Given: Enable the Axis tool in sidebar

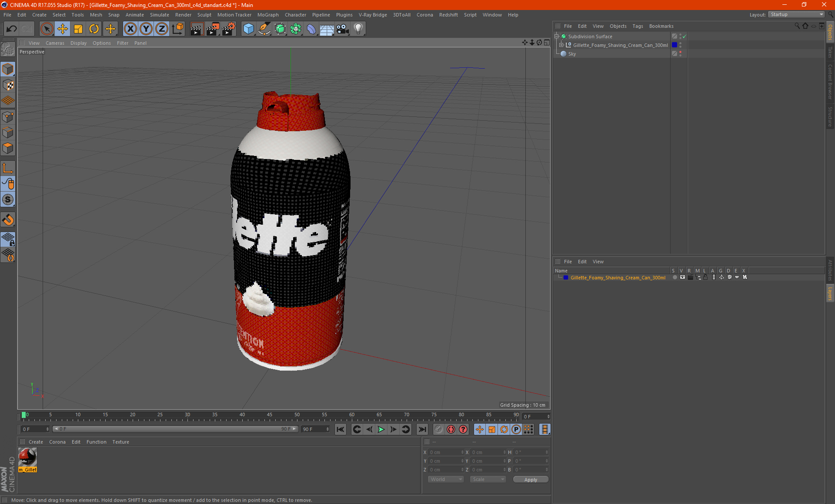Looking at the screenshot, I should pyautogui.click(x=8, y=168).
